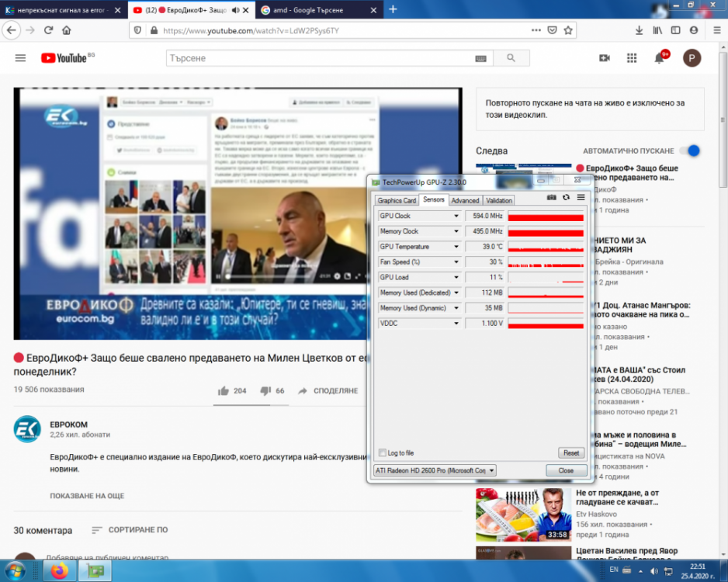Click YouTube search magnifier button

coord(511,58)
